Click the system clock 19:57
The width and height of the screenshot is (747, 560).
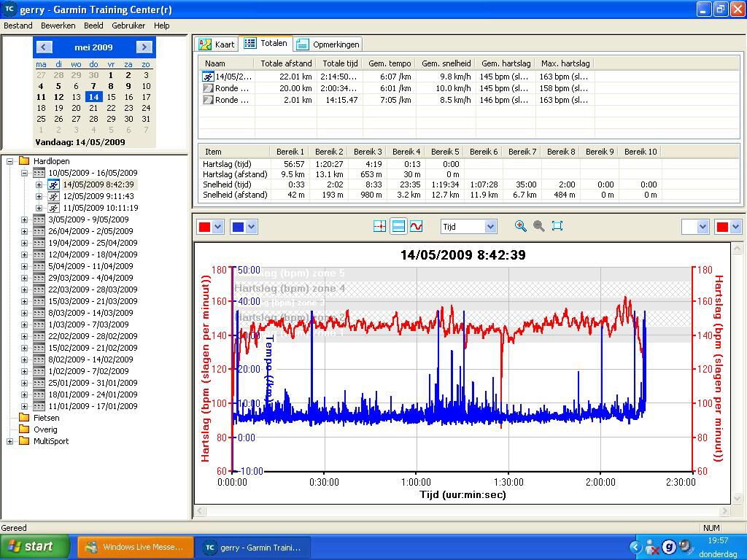[718, 540]
